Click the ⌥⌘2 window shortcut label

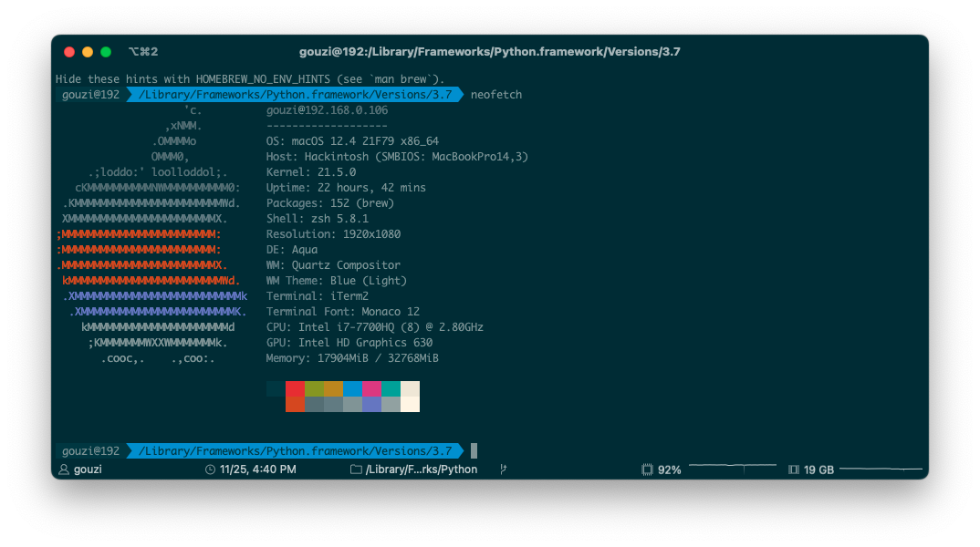tap(143, 52)
